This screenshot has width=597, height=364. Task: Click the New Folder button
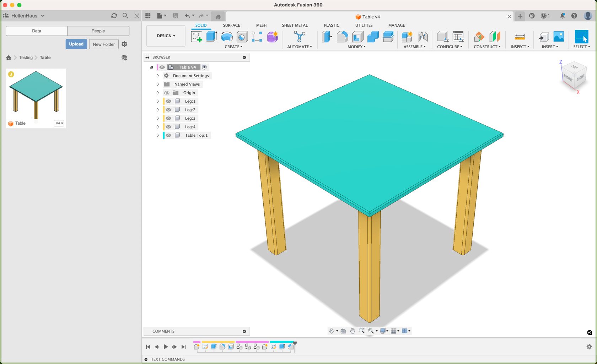click(x=104, y=44)
